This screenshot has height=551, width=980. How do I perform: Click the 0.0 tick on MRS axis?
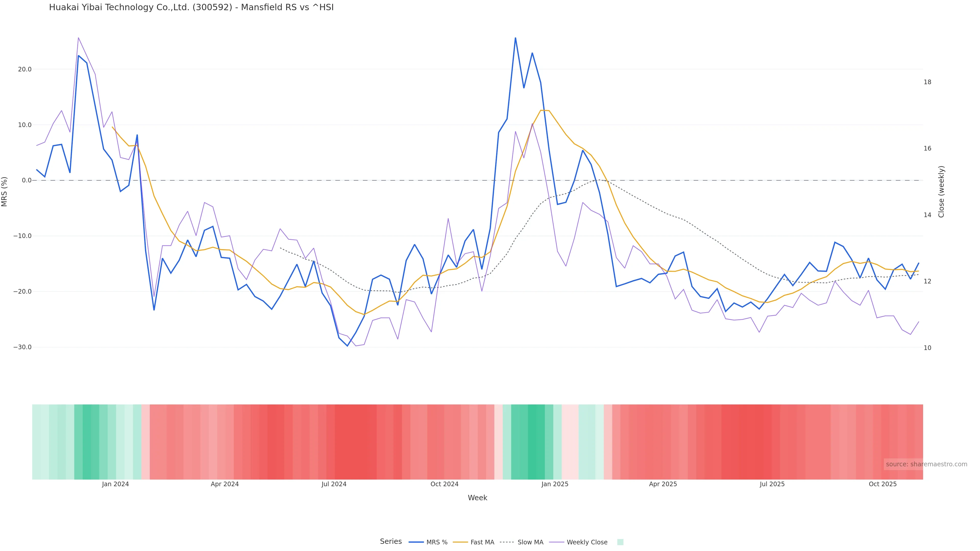(x=27, y=180)
